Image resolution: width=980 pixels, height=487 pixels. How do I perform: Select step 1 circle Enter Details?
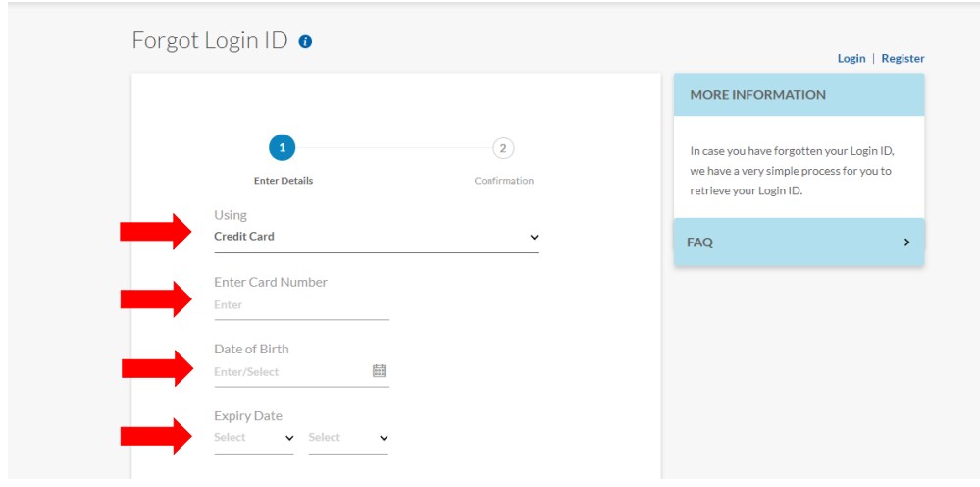pos(282,148)
